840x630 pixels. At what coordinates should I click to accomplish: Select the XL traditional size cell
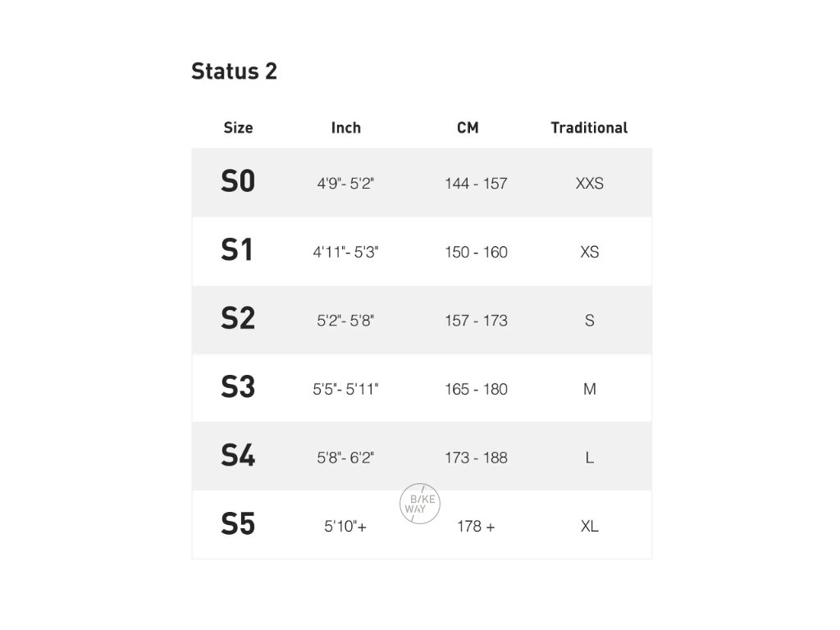tap(589, 526)
